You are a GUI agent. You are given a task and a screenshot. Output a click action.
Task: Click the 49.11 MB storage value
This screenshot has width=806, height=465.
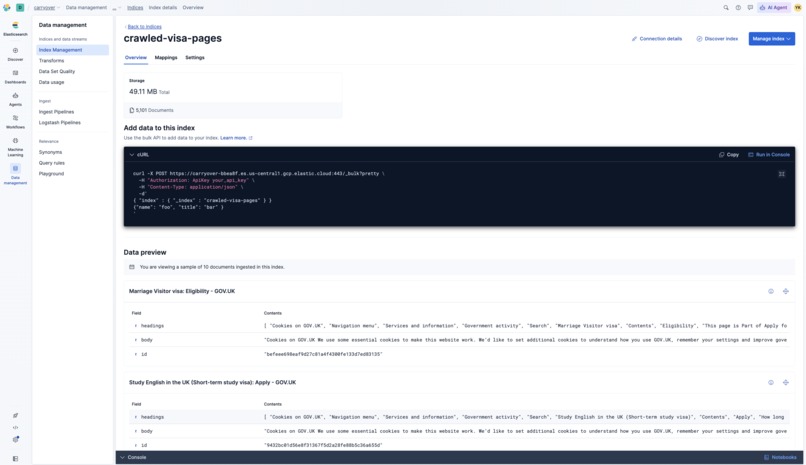click(143, 92)
